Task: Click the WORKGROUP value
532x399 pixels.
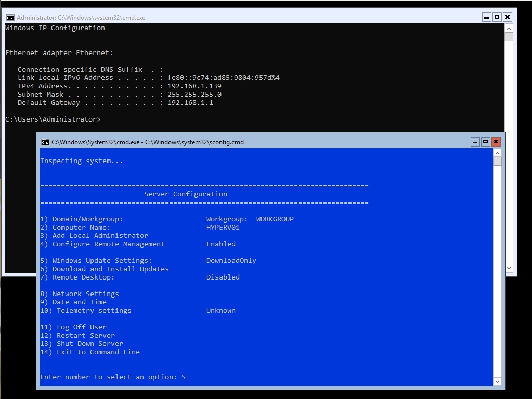Action: pyautogui.click(x=275, y=219)
